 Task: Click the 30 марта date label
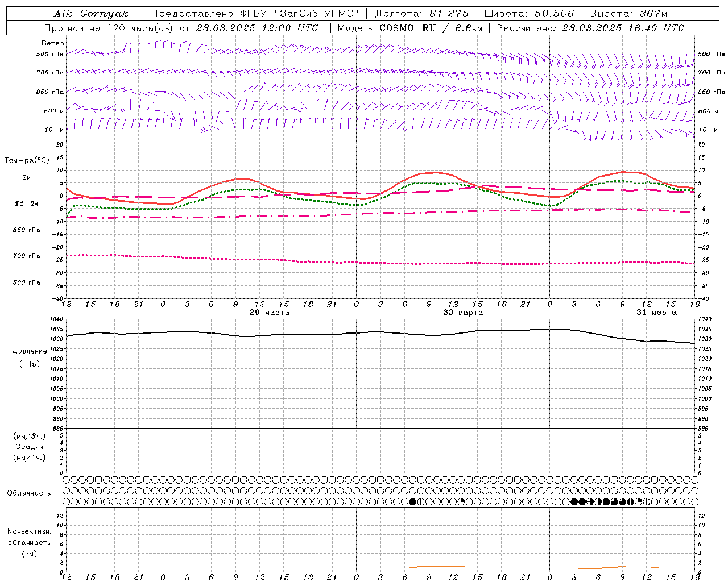(x=463, y=313)
